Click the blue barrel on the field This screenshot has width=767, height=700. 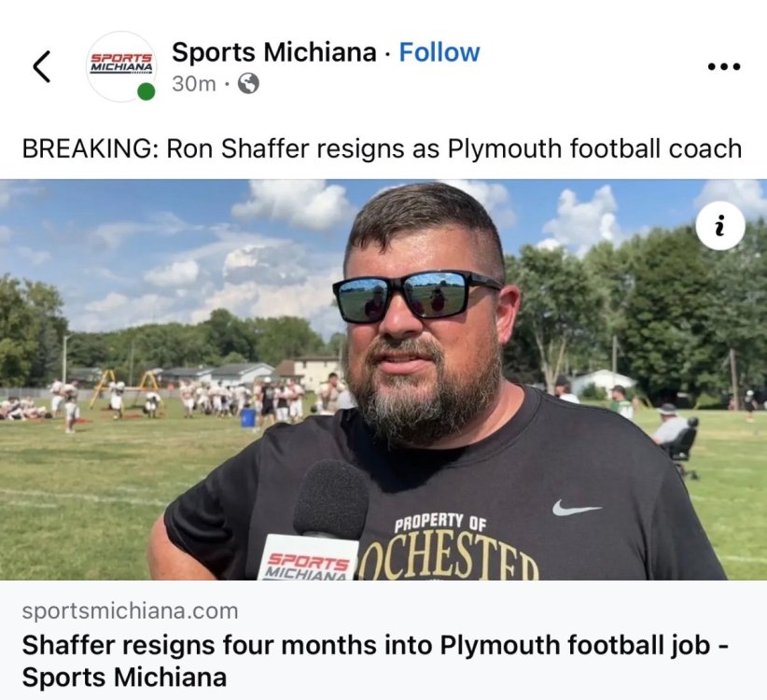pyautogui.click(x=248, y=418)
